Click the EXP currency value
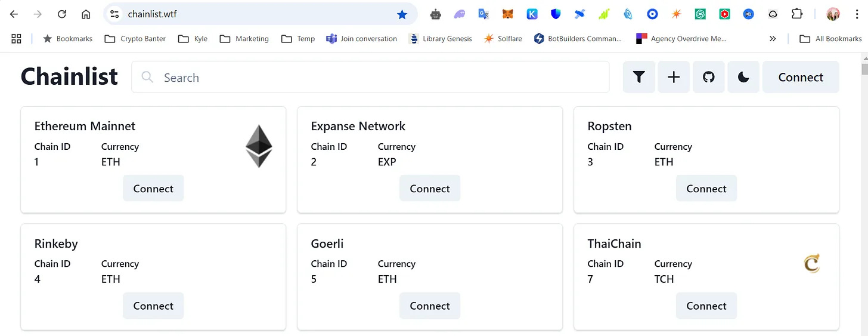This screenshot has width=868, height=336. (x=387, y=162)
